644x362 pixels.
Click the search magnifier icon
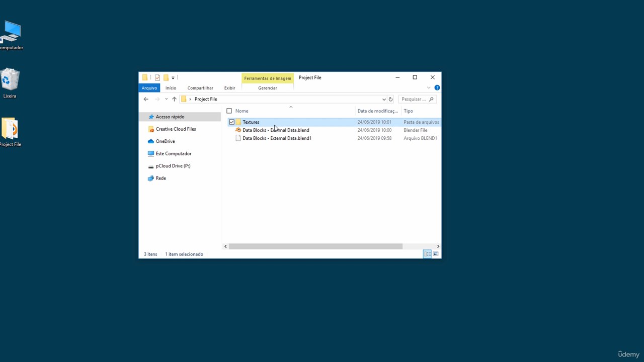(x=431, y=99)
